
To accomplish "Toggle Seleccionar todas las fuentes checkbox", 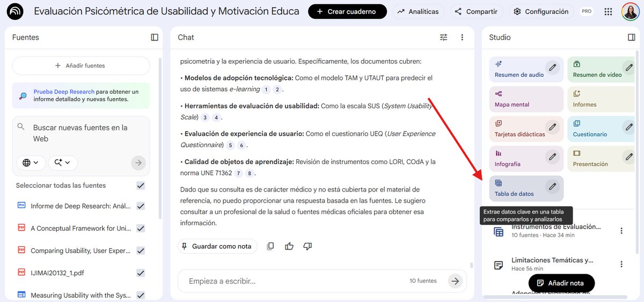I will (141, 186).
